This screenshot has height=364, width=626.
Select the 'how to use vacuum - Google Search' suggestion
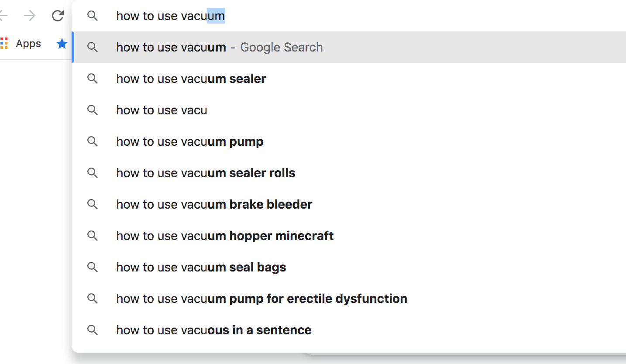[x=219, y=47]
